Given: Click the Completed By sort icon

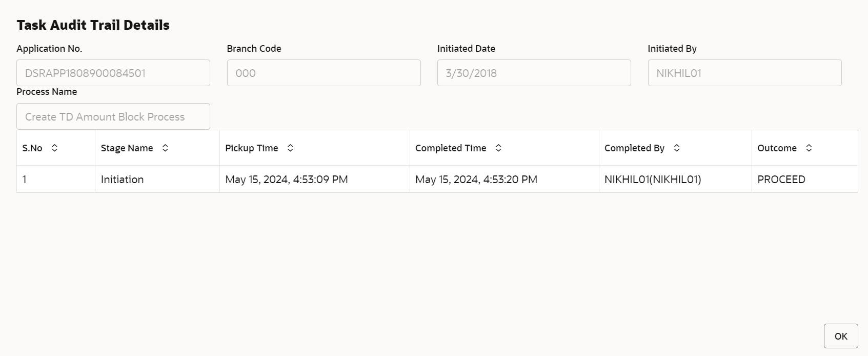Looking at the screenshot, I should [677, 148].
